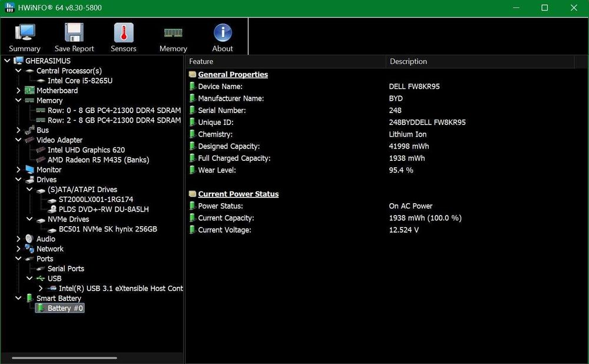Select the GHERASIMUS computer icon
This screenshot has width=589, height=364.
click(19, 61)
